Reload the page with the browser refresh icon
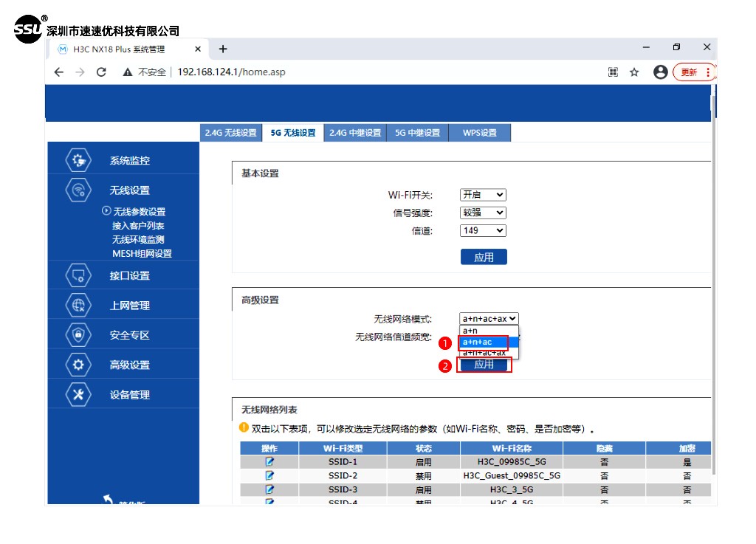This screenshot has height=544, width=756. [x=102, y=72]
